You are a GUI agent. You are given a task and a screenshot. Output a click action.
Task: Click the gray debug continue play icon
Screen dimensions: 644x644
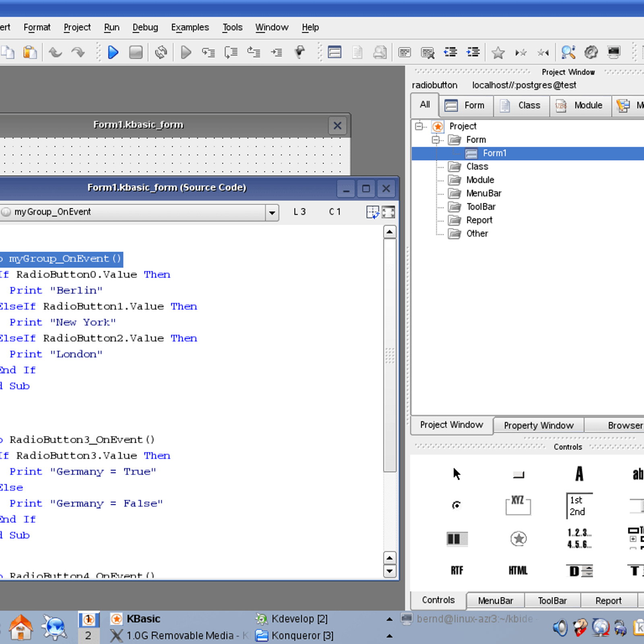[186, 52]
